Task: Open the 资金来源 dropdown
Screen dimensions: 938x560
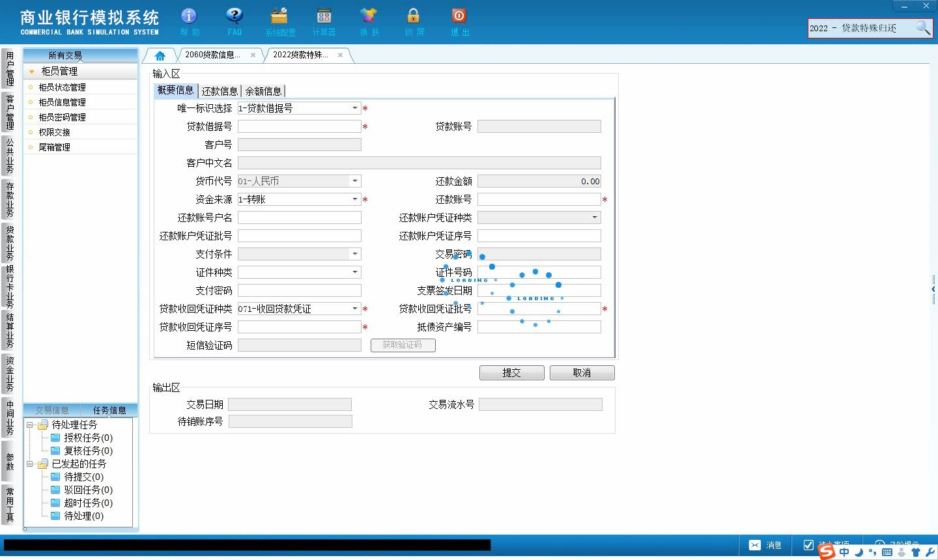Action: point(355,199)
